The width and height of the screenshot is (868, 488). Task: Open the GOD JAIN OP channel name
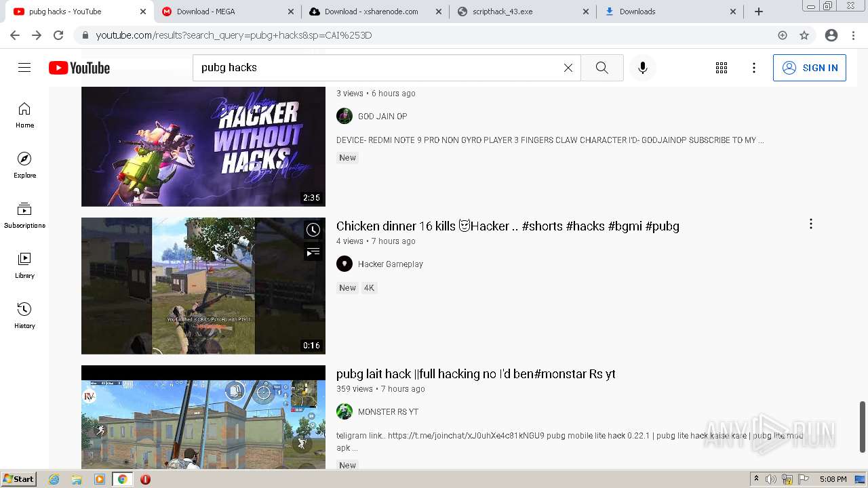pos(382,117)
